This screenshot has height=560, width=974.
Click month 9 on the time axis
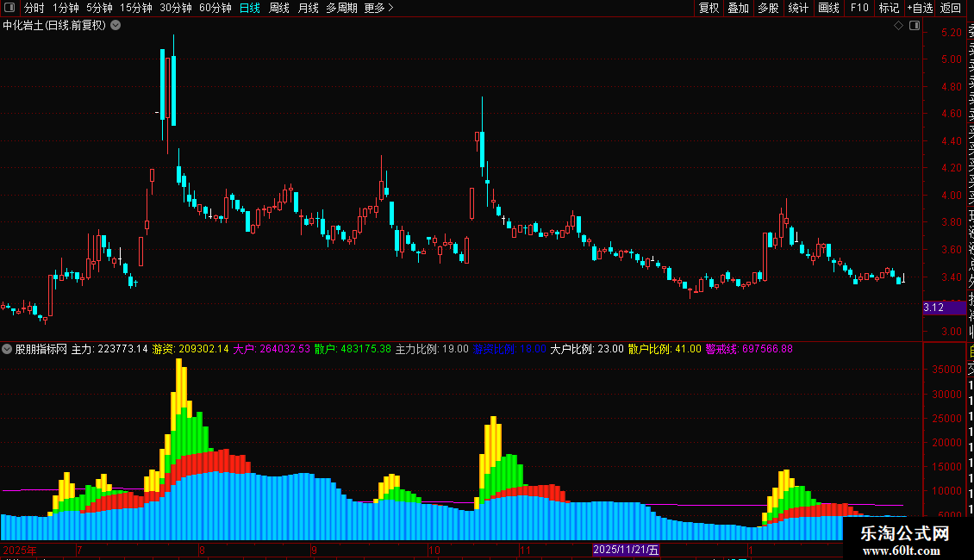[315, 550]
